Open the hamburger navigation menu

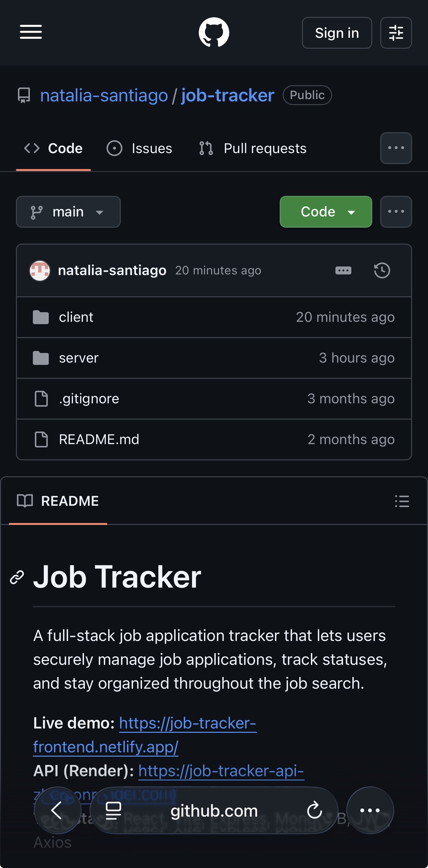click(31, 32)
